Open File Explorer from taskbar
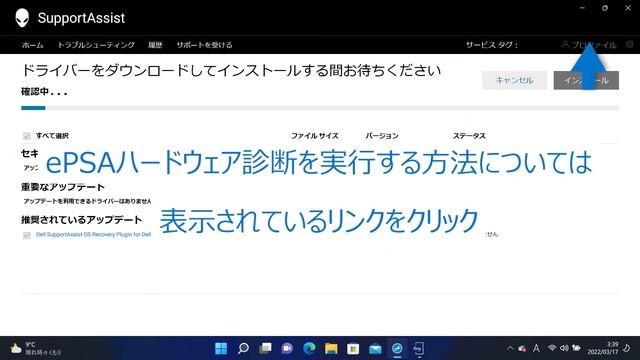The image size is (640, 360). click(x=331, y=349)
